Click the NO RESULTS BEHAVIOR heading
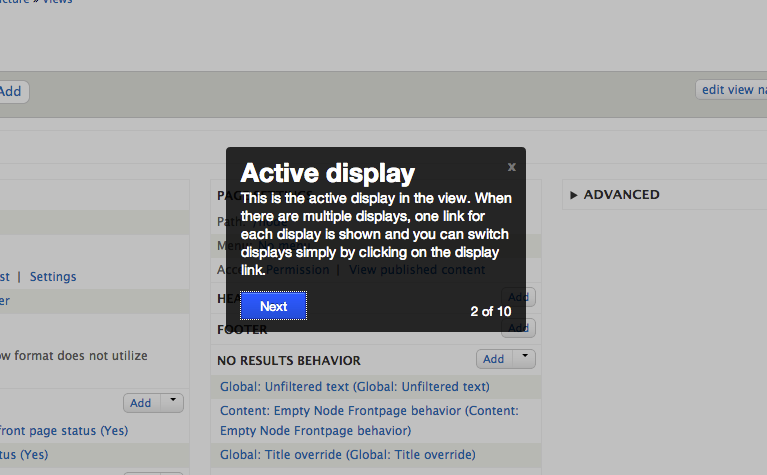This screenshot has height=475, width=767. point(289,361)
